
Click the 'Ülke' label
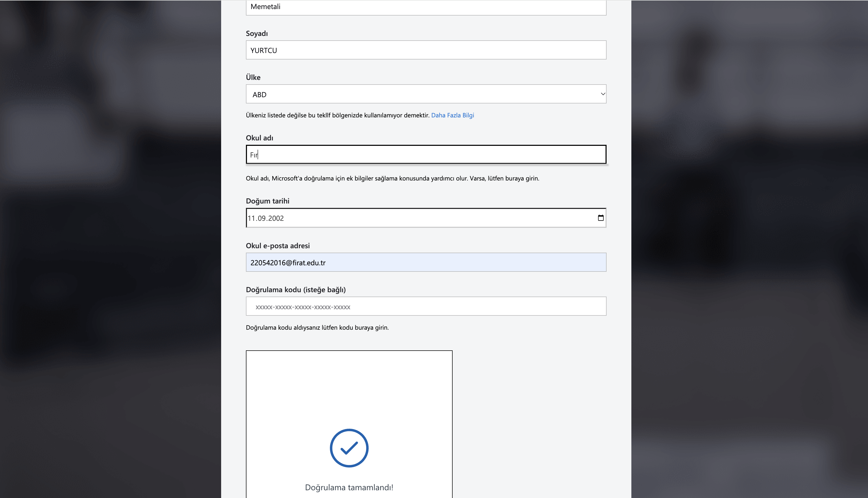(253, 77)
